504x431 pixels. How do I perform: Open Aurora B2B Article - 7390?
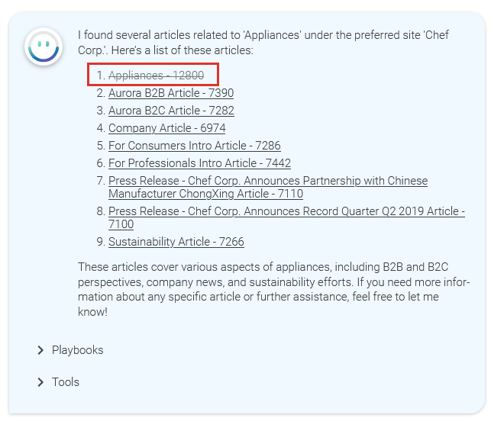click(171, 93)
